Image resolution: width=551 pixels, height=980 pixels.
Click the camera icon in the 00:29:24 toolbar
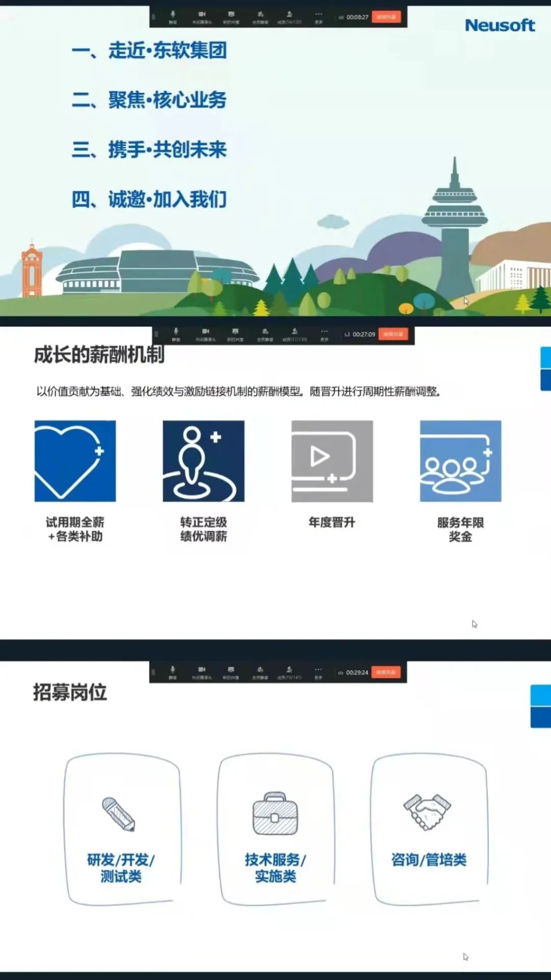point(202,672)
